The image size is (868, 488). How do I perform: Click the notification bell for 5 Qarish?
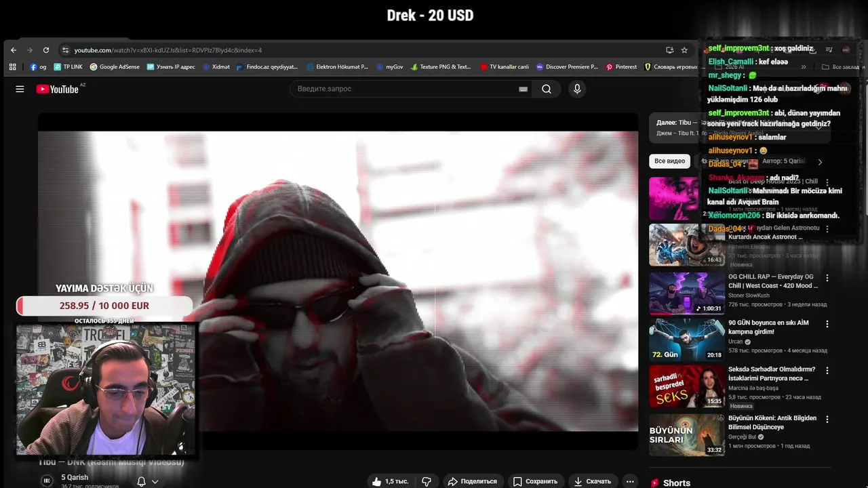coord(142,481)
